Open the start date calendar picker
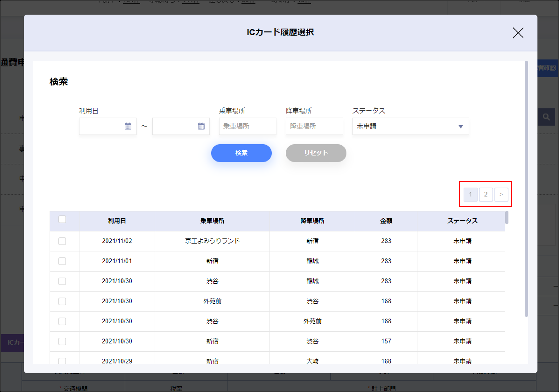Screen dimensions: 559x392 tap(128, 126)
